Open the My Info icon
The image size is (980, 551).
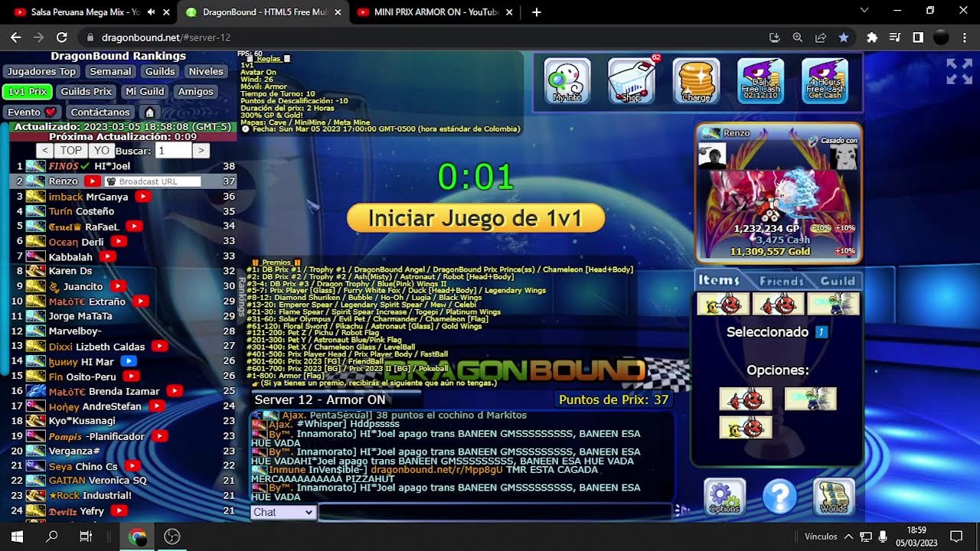click(567, 81)
